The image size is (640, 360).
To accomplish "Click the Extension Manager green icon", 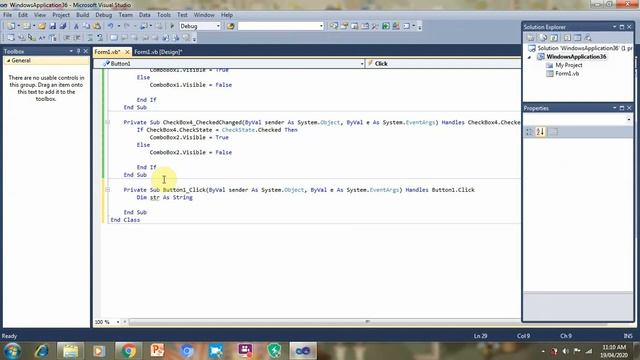I will pyautogui.click(x=386, y=26).
